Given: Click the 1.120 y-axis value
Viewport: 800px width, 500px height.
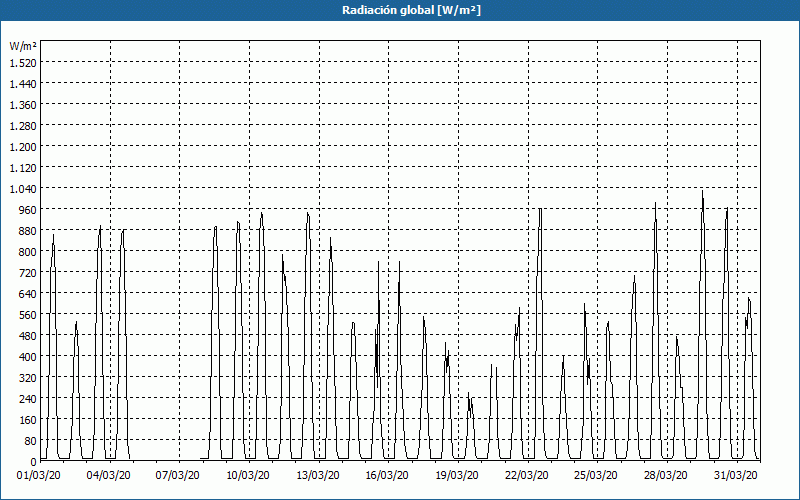Looking at the screenshot, I should tap(23, 167).
